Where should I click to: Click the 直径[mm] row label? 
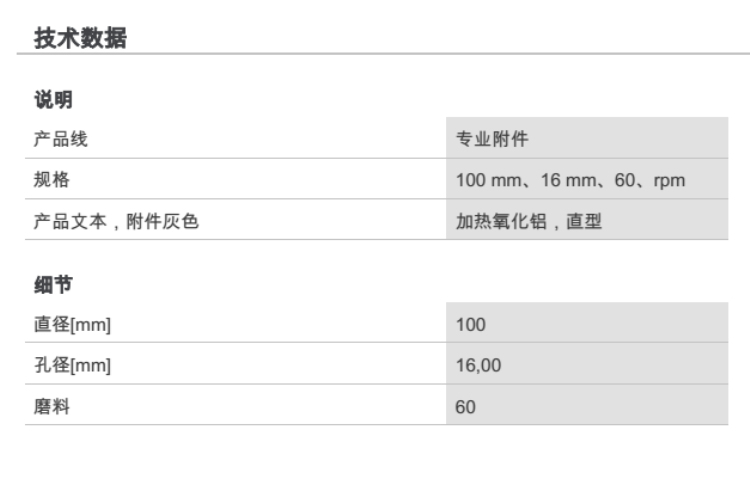(x=68, y=325)
